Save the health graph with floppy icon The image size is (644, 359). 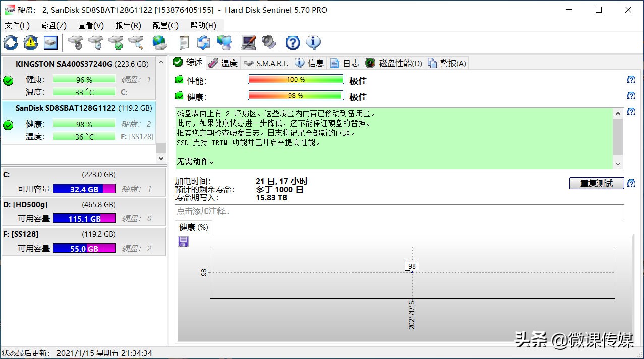coord(183,241)
